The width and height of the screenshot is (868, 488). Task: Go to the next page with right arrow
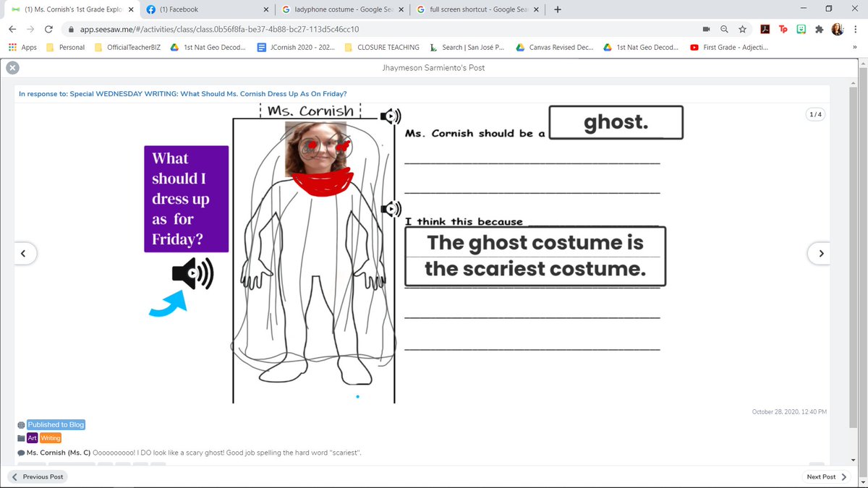(x=821, y=253)
